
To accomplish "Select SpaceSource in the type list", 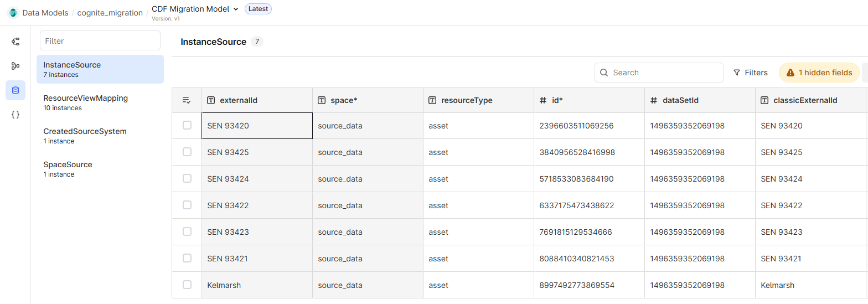I will click(100, 169).
